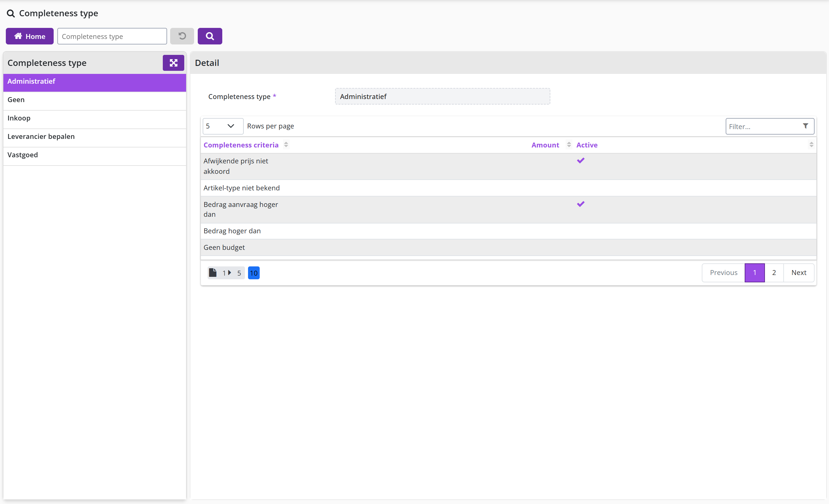
Task: Click the row Geen budget
Action: (x=508, y=248)
